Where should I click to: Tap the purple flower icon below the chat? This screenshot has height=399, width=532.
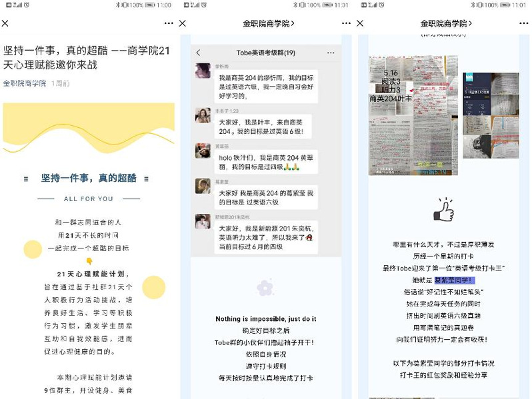(265, 288)
